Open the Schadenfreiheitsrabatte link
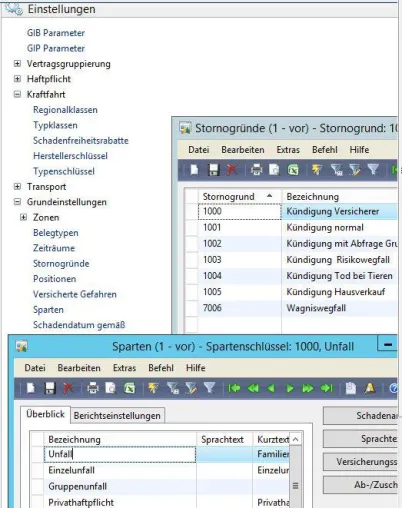402x508 pixels. click(81, 141)
